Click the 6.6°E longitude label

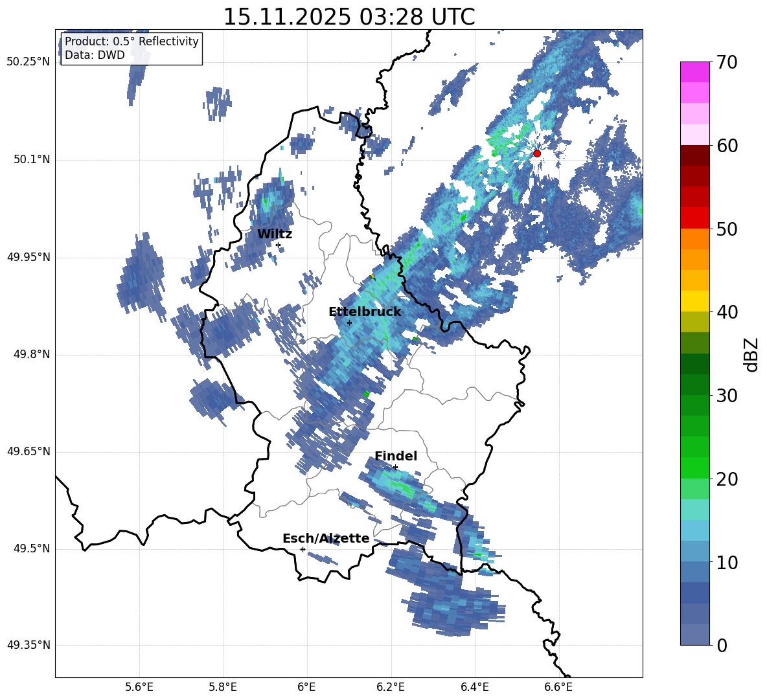click(x=558, y=687)
